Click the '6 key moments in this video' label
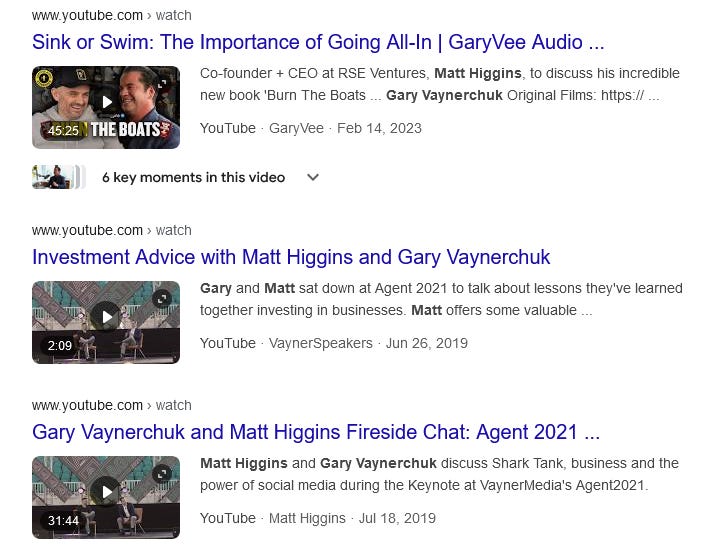Screen dimensions: 712x552 tap(193, 177)
